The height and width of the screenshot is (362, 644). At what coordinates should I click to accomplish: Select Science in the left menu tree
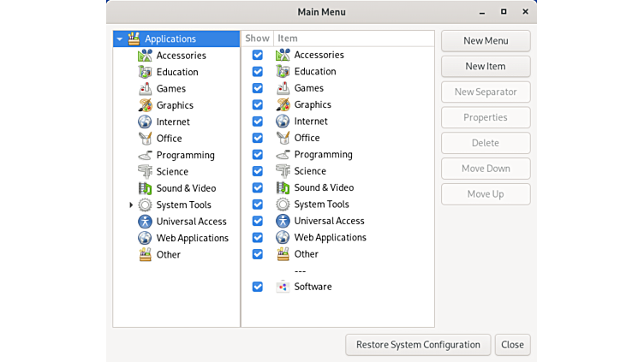pyautogui.click(x=171, y=171)
